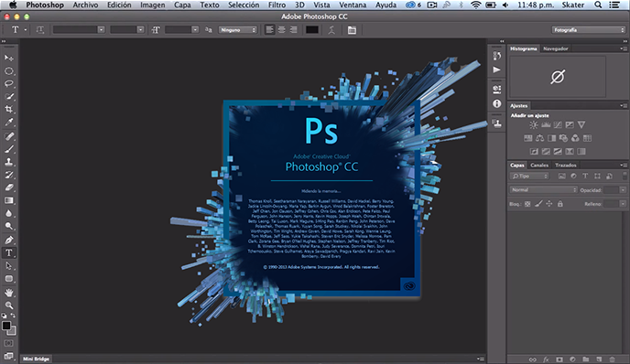Open the Clone Source panel icon
This screenshot has width=630, height=364.
coord(497,123)
